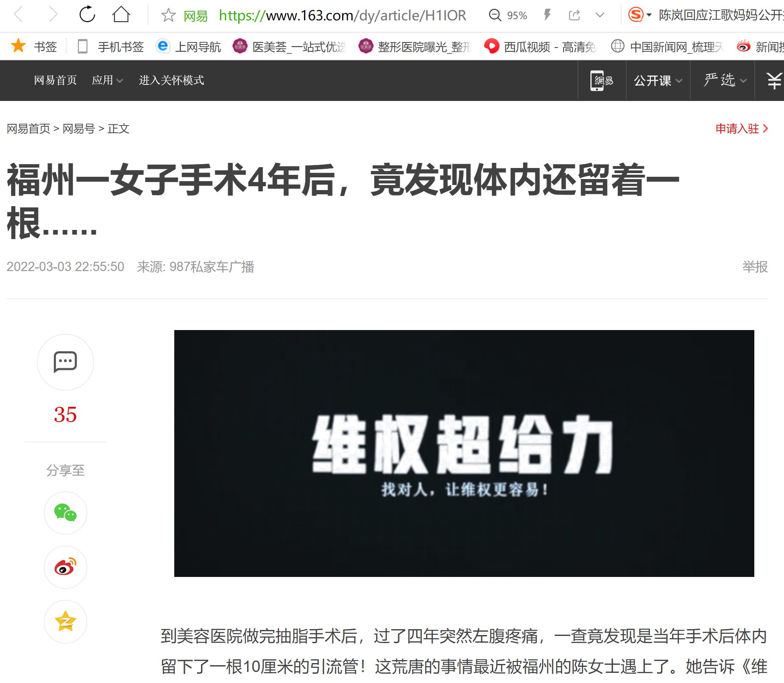Click the share page icon in address bar
The width and height of the screenshot is (784, 683).
tap(574, 15)
